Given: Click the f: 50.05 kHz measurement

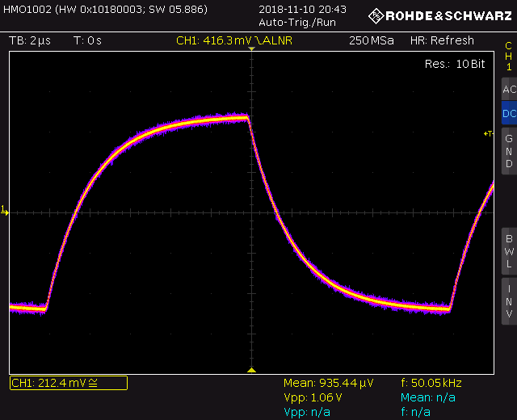Looking at the screenshot, I should tap(431, 383).
